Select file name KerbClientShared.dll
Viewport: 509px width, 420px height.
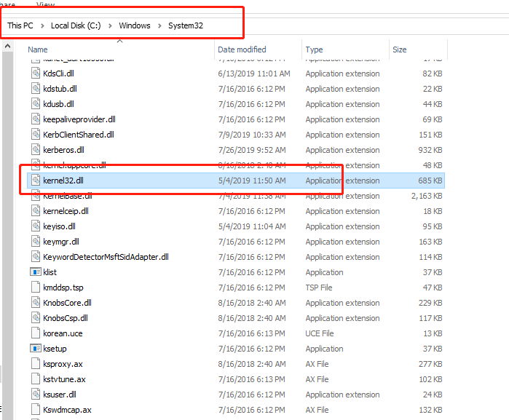tap(79, 135)
